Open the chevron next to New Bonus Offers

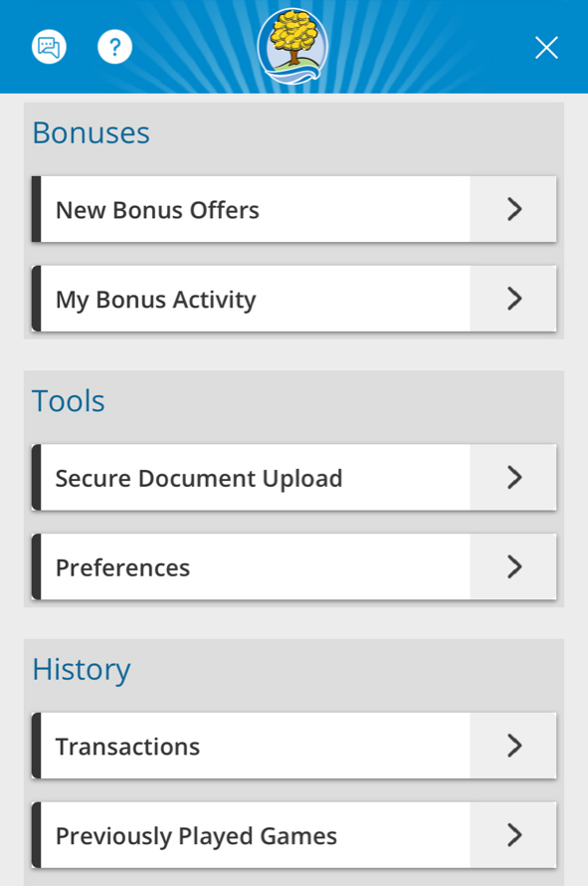click(512, 209)
